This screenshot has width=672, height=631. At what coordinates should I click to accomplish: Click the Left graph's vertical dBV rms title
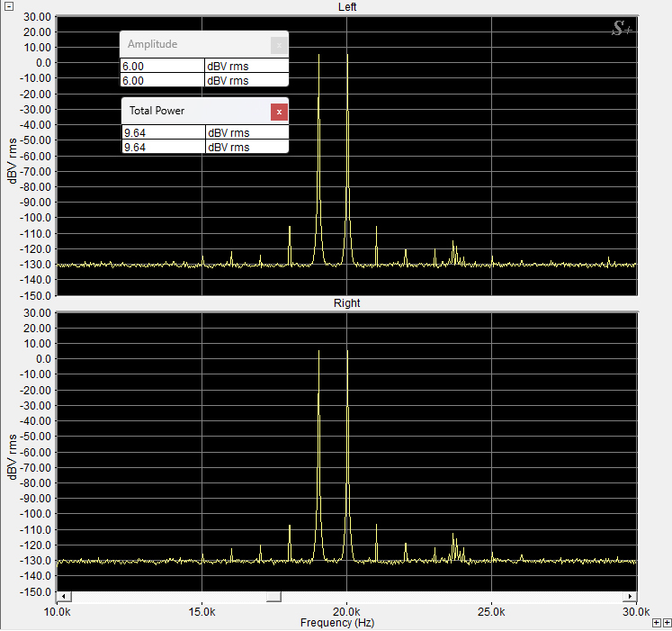[x=13, y=160]
